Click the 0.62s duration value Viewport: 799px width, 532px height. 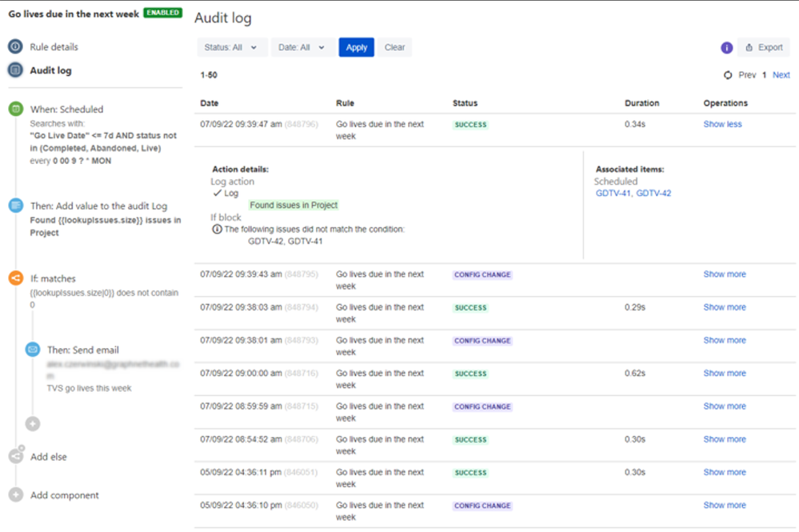tap(635, 373)
